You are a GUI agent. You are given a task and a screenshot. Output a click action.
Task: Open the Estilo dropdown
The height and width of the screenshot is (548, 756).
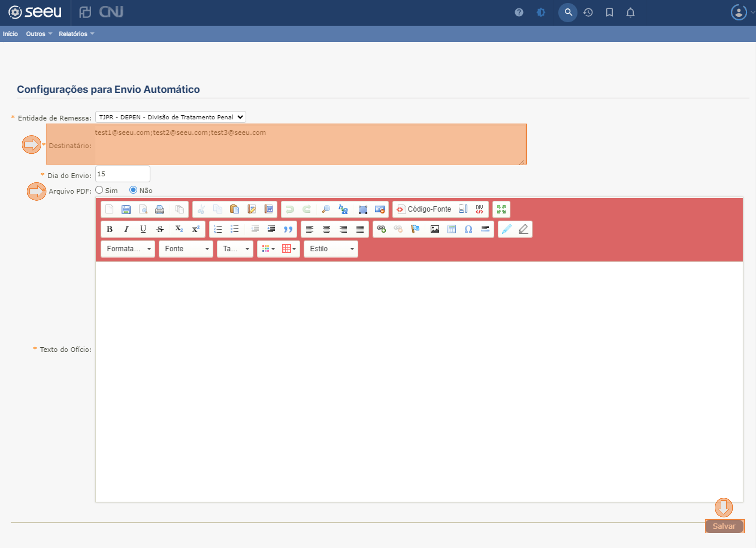coord(331,249)
